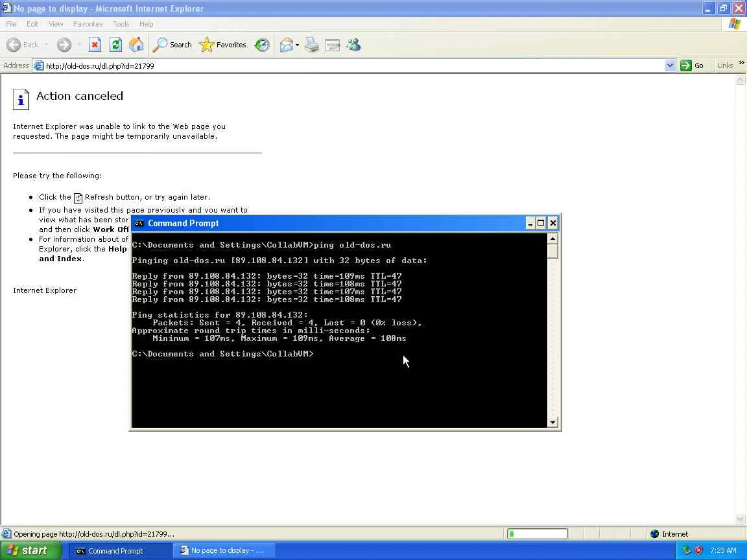Click the Internet zone globe icon
The image size is (747, 560).
[x=654, y=534]
